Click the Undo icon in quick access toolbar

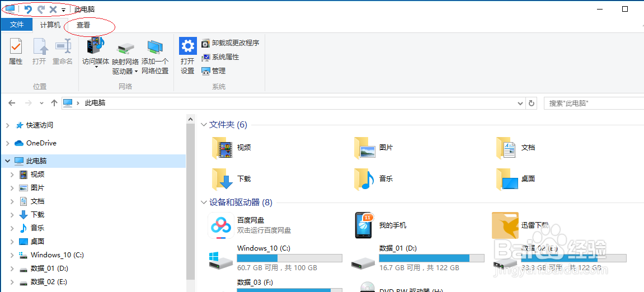tap(28, 9)
